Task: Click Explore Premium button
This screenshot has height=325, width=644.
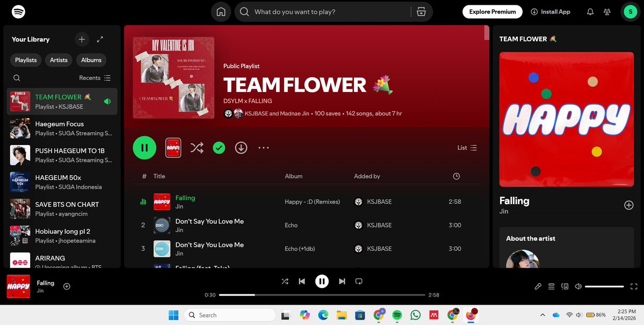Action: pyautogui.click(x=492, y=12)
